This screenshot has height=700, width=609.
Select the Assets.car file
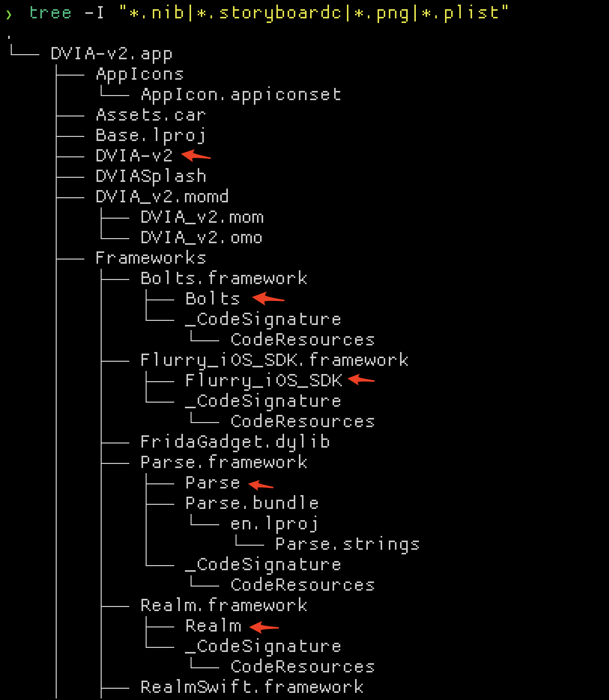[151, 115]
